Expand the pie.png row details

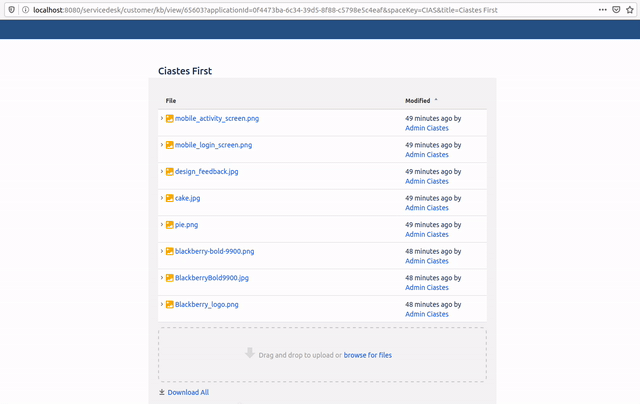coord(162,224)
